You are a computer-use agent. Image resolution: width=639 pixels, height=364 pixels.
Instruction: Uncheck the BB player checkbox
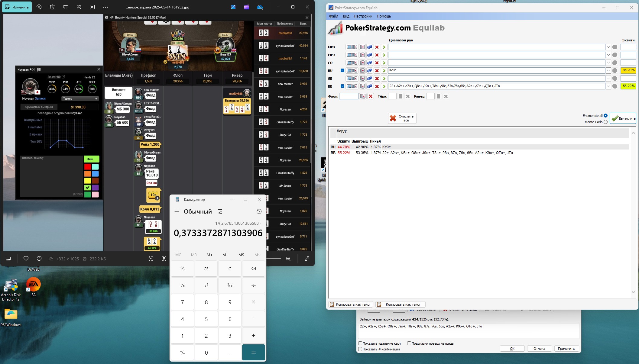point(342,86)
